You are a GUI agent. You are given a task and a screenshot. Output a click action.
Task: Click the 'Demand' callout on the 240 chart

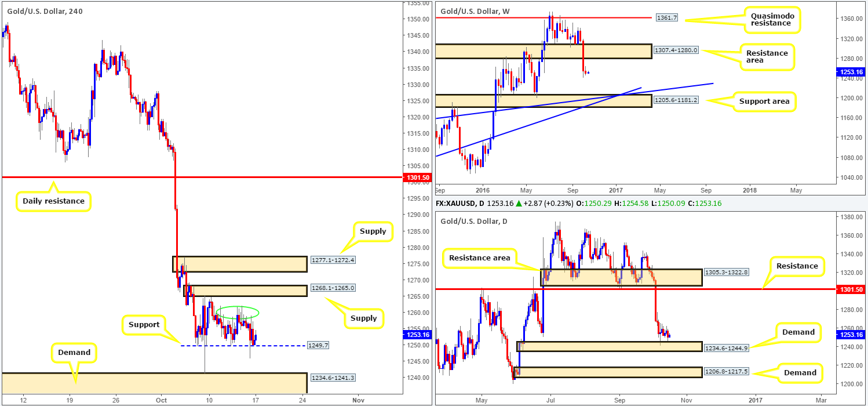click(x=74, y=352)
